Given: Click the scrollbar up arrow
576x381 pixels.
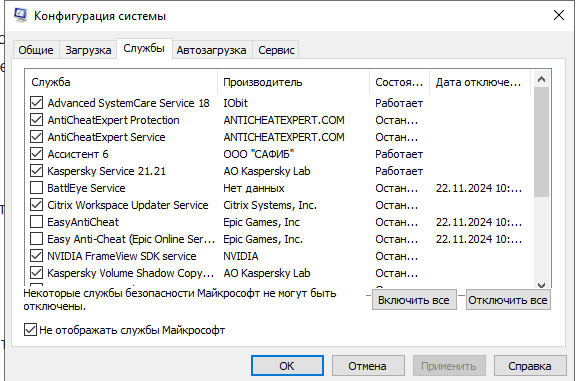Looking at the screenshot, I should (541, 79).
